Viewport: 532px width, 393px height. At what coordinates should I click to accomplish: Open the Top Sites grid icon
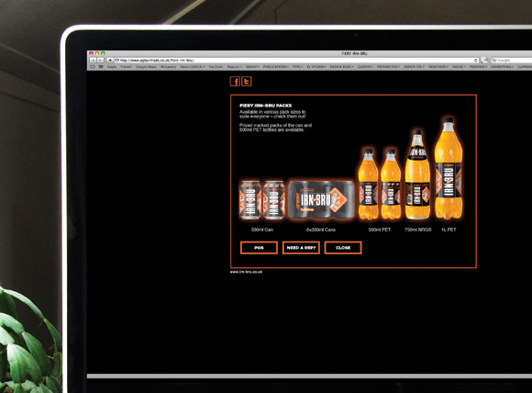[x=101, y=67]
